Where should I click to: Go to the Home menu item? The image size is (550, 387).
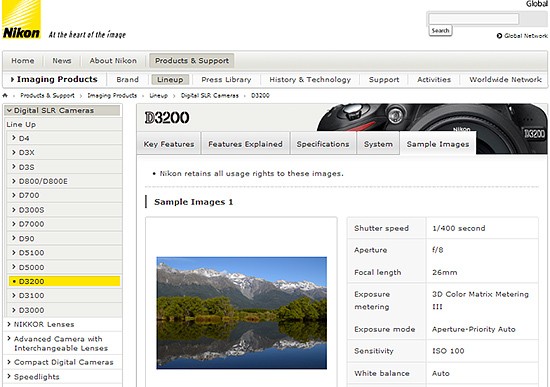[23, 61]
